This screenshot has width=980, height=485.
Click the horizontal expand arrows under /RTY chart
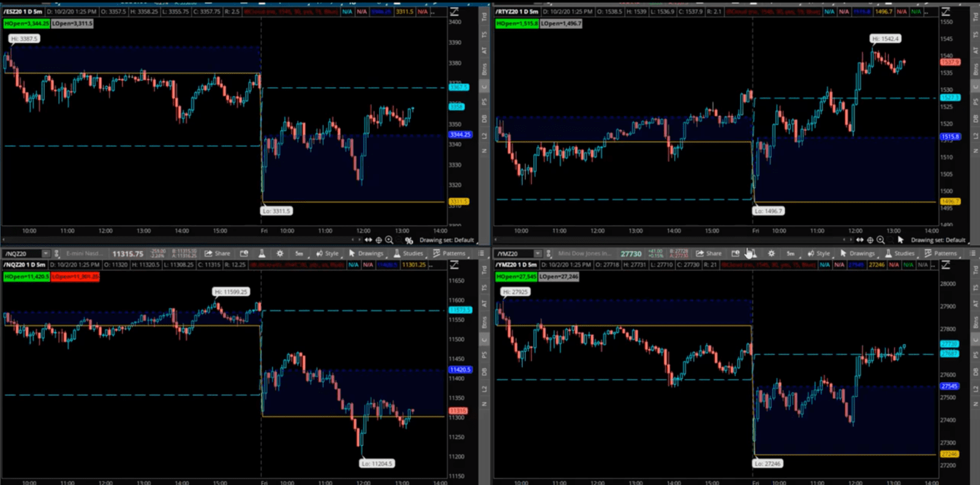(859, 240)
